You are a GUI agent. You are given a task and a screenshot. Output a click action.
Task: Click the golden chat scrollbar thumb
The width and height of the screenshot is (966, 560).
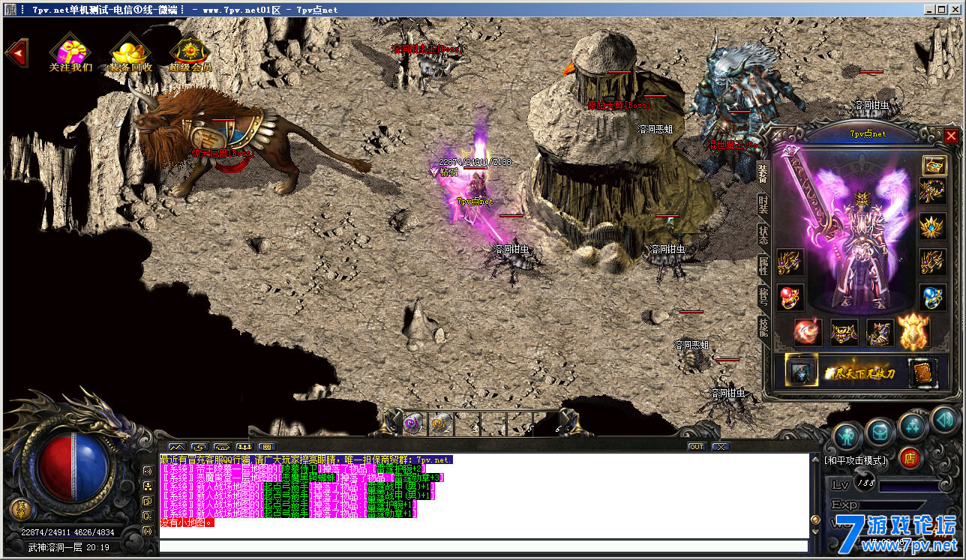[815, 520]
